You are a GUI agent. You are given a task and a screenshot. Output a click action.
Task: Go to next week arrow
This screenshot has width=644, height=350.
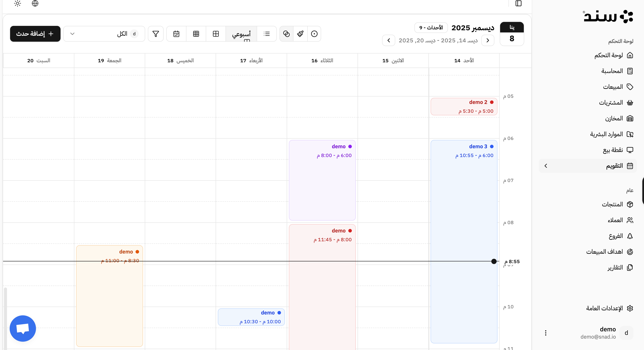tap(388, 41)
